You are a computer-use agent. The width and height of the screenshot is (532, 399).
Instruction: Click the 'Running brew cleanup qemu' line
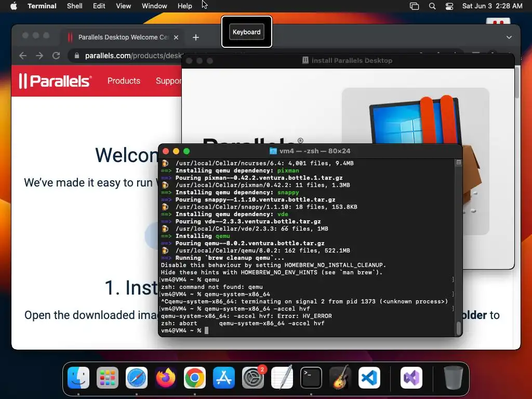click(x=222, y=258)
